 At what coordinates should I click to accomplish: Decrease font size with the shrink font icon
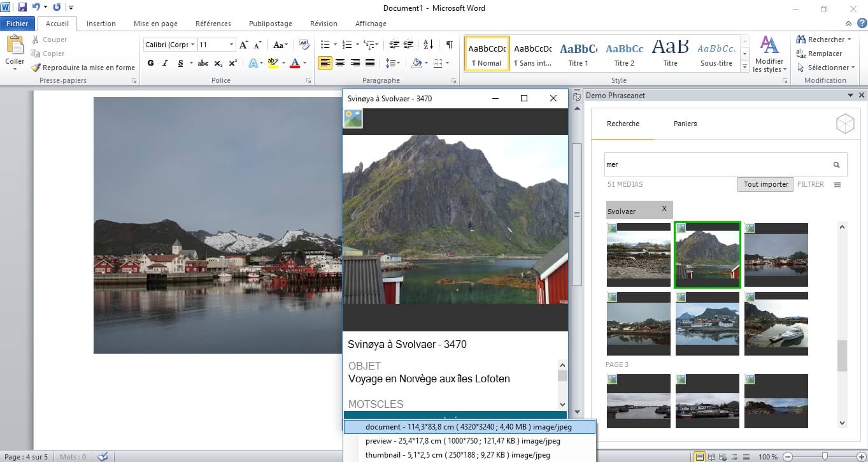pyautogui.click(x=257, y=45)
